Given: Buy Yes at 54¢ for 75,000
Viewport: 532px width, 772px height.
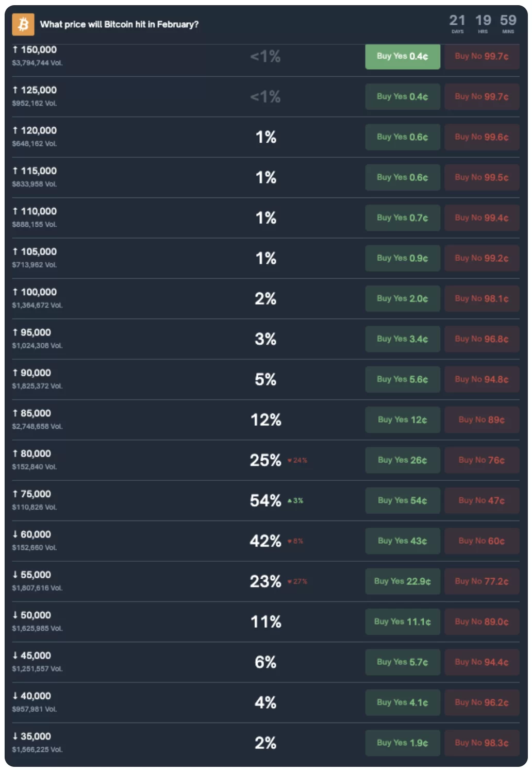Looking at the screenshot, I should tap(402, 500).
